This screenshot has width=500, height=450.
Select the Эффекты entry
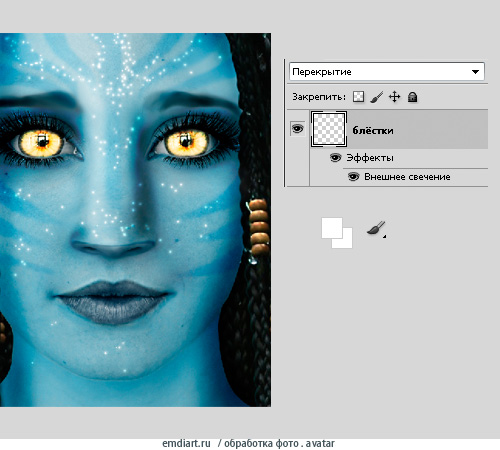click(370, 157)
